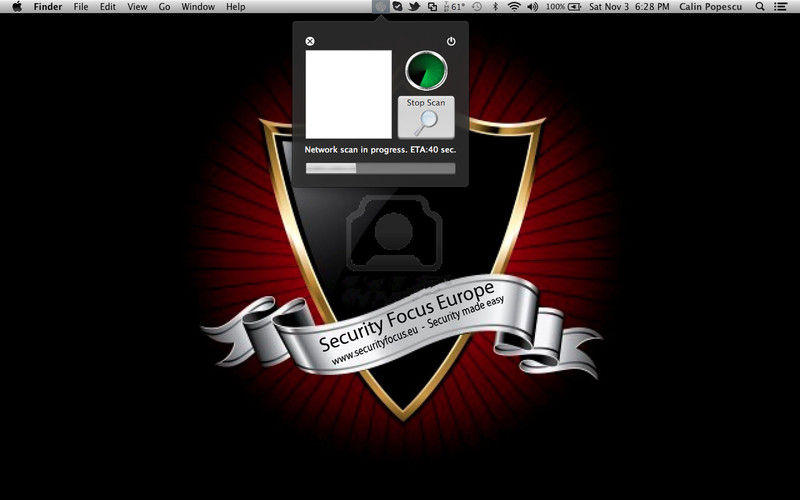Click the 61° temperature menu bar item
The image size is (800, 500).
tap(454, 7)
